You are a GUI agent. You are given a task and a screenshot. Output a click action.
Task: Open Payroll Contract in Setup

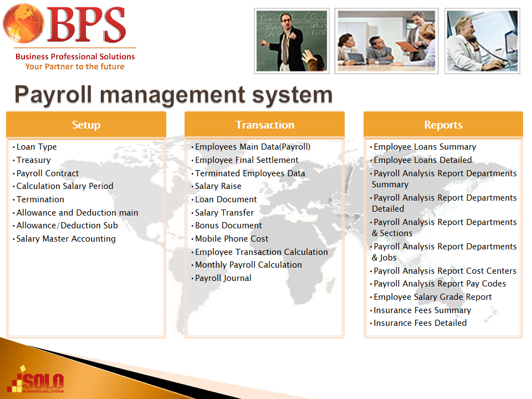48,173
